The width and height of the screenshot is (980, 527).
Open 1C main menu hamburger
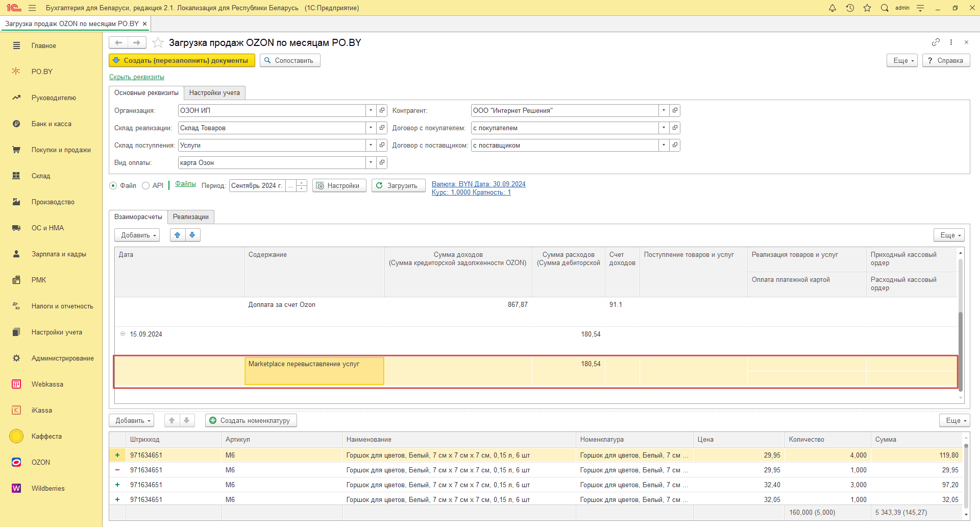click(32, 8)
